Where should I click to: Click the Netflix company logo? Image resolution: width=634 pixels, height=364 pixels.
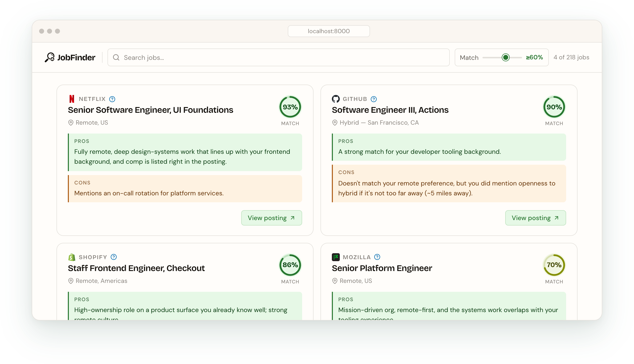(72, 99)
